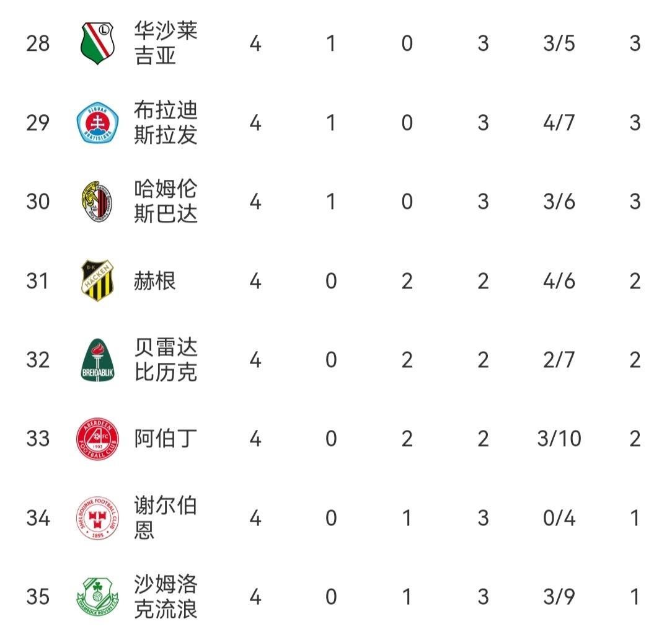This screenshot has height=642, width=672.
Task: Click the Shamrock Rovers club logo
Action: 98,597
